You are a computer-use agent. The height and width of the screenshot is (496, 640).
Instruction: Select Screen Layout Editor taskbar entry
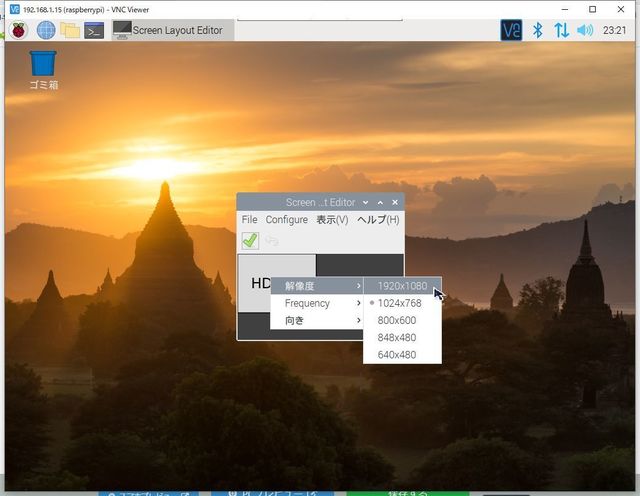coord(173,30)
